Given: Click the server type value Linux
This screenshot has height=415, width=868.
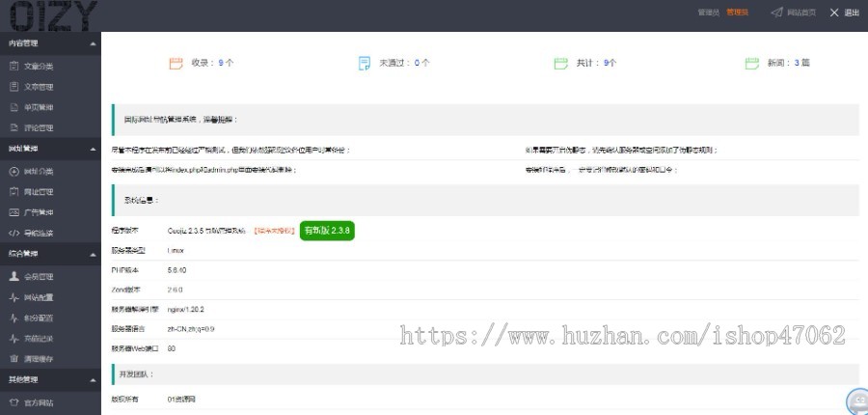Looking at the screenshot, I should [x=176, y=250].
